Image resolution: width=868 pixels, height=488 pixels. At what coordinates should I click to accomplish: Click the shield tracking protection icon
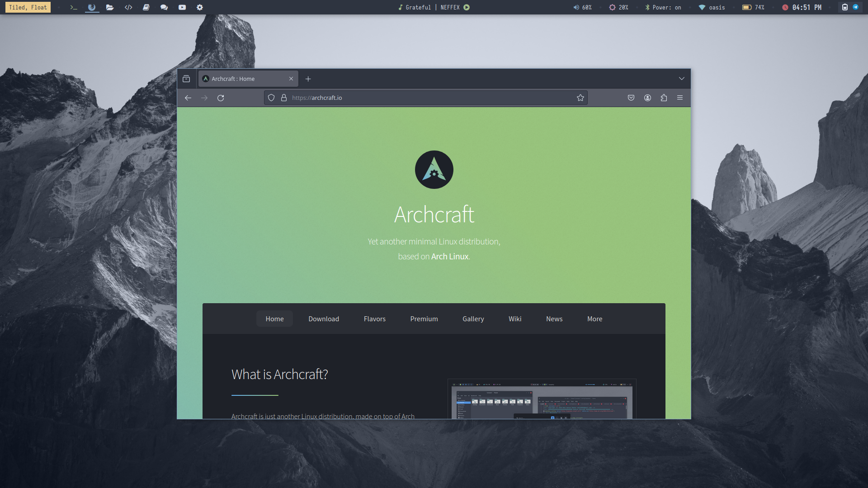point(271,98)
